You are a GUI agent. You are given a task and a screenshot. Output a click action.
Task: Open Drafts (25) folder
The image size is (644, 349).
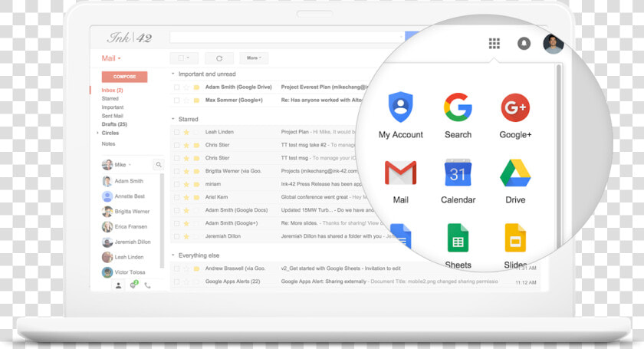(x=114, y=124)
